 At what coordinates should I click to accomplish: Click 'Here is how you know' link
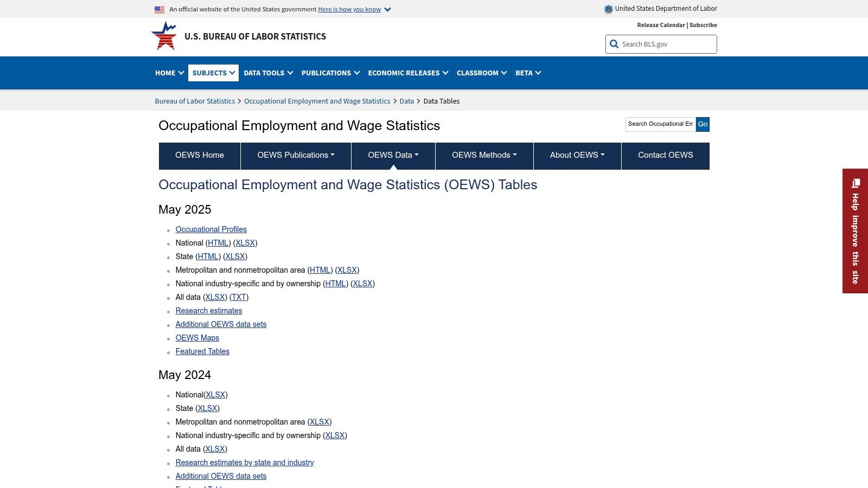click(349, 9)
